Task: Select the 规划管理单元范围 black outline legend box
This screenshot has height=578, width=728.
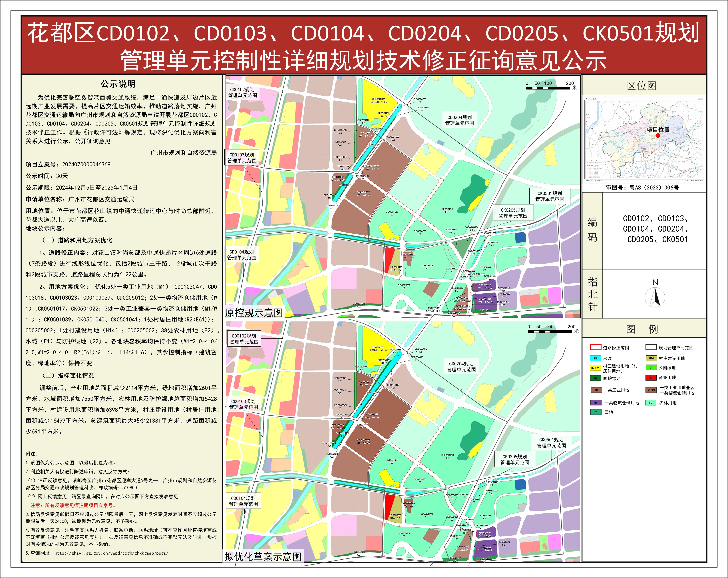Action: point(651,347)
